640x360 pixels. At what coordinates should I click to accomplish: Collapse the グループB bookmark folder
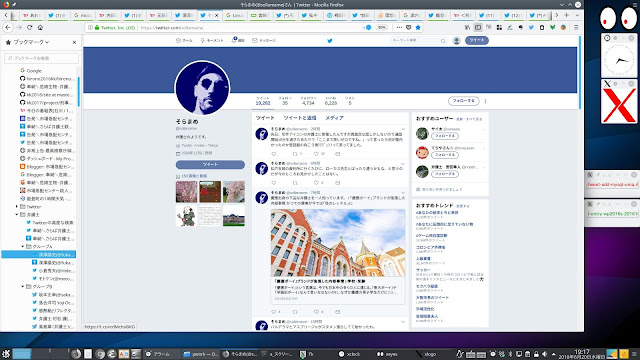coord(23,287)
